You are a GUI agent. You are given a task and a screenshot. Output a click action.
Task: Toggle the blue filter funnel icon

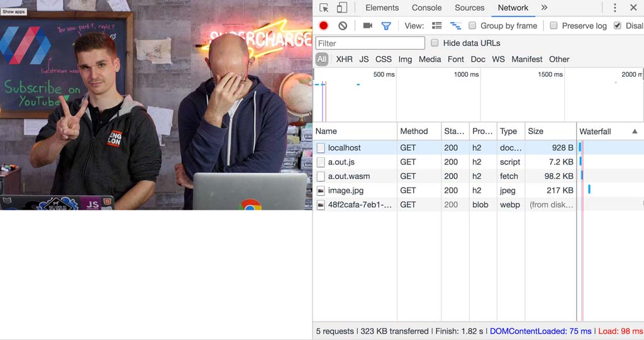(386, 26)
